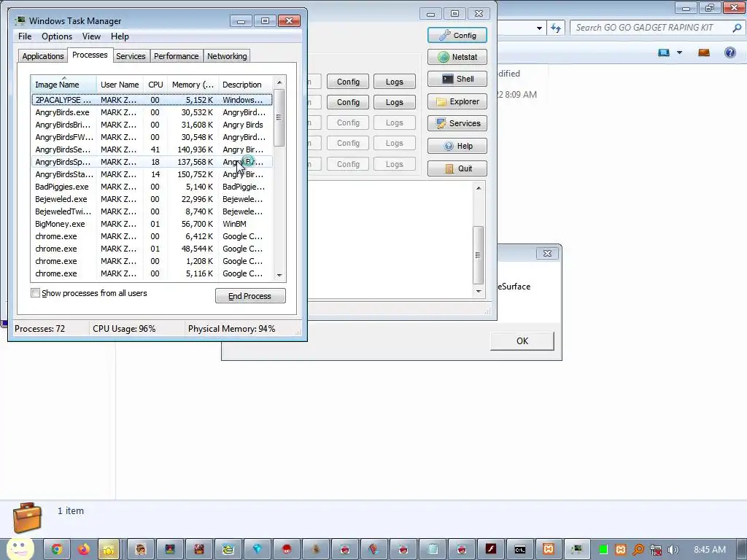
Task: Click the network tray icon
Action: [x=656, y=550]
